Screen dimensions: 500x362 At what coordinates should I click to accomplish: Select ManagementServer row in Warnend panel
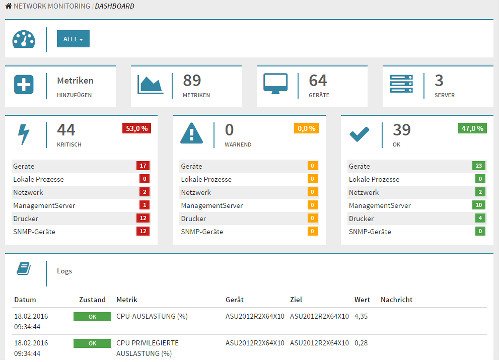[249, 205]
